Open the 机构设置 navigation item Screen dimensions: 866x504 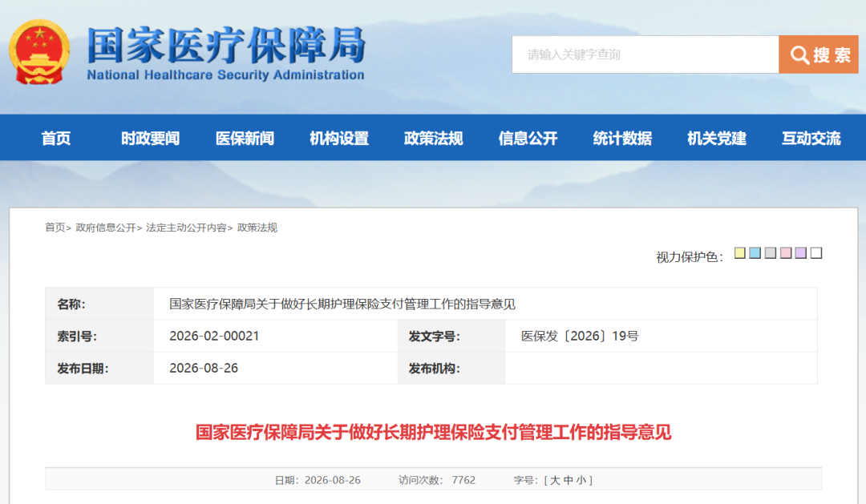339,138
